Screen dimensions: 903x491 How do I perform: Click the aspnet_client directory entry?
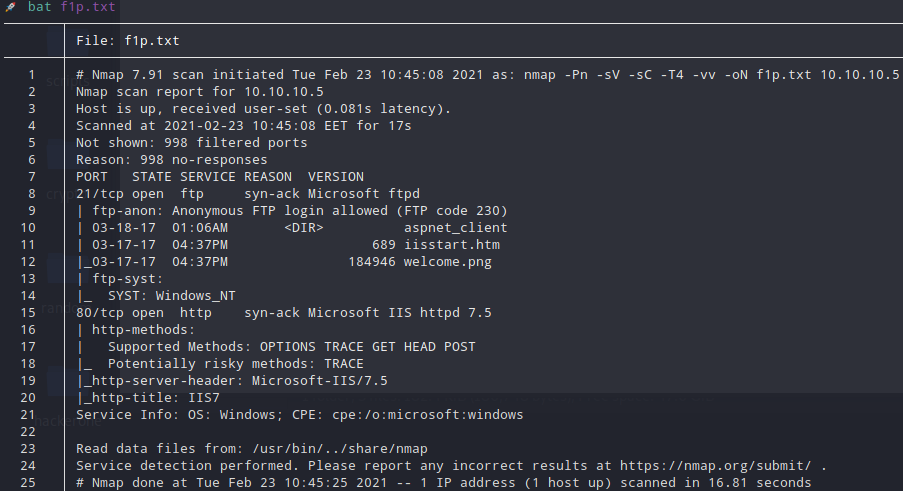pos(455,228)
